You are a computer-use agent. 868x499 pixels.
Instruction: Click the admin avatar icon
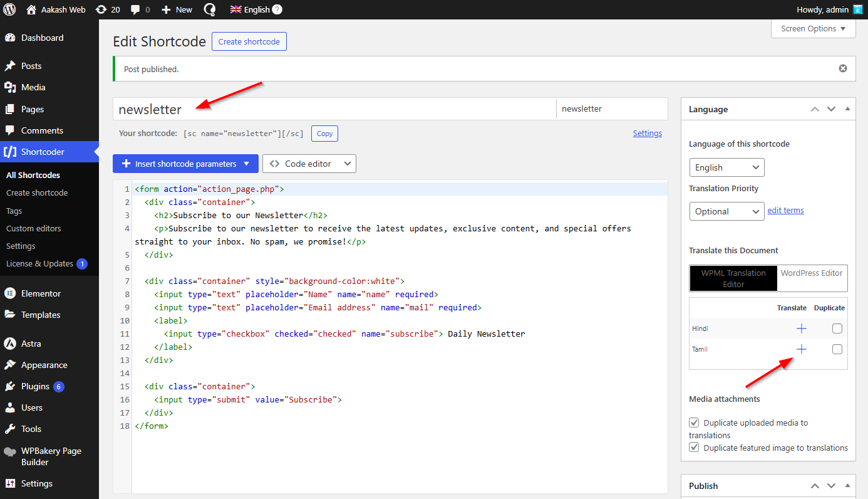tap(858, 9)
